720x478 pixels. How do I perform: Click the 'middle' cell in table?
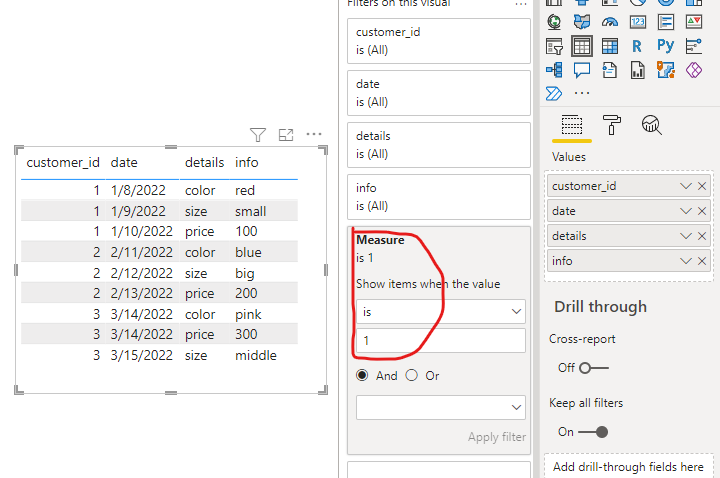256,355
